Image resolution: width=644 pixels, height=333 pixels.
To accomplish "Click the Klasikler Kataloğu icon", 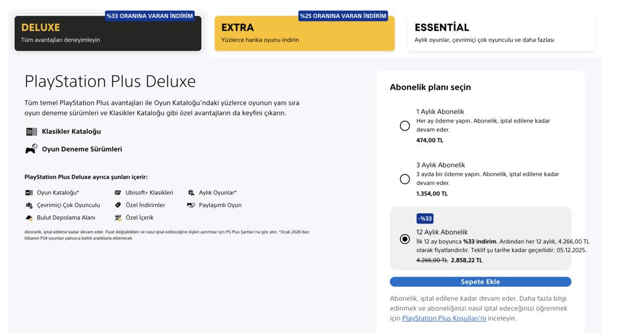I will pos(31,132).
